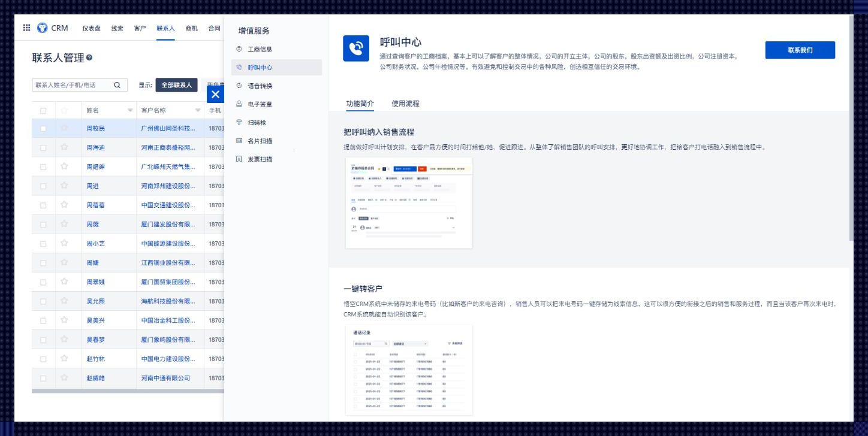
Task: Check the box for 周校民
Action: [x=43, y=129]
